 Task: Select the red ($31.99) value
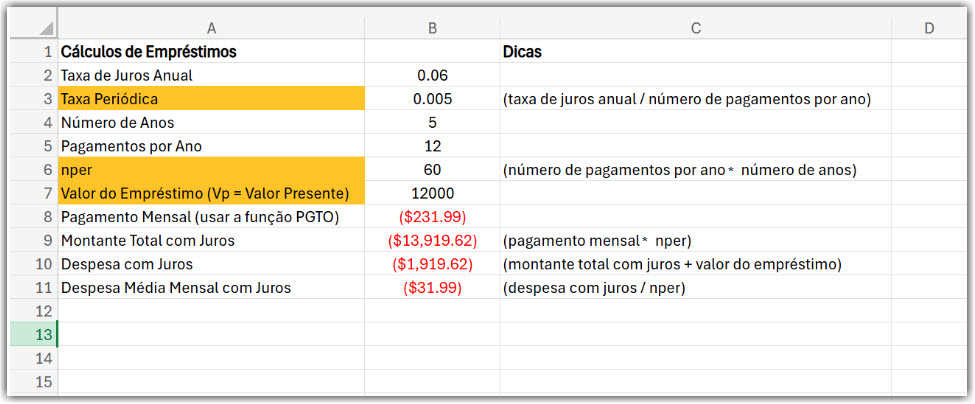[x=432, y=288]
